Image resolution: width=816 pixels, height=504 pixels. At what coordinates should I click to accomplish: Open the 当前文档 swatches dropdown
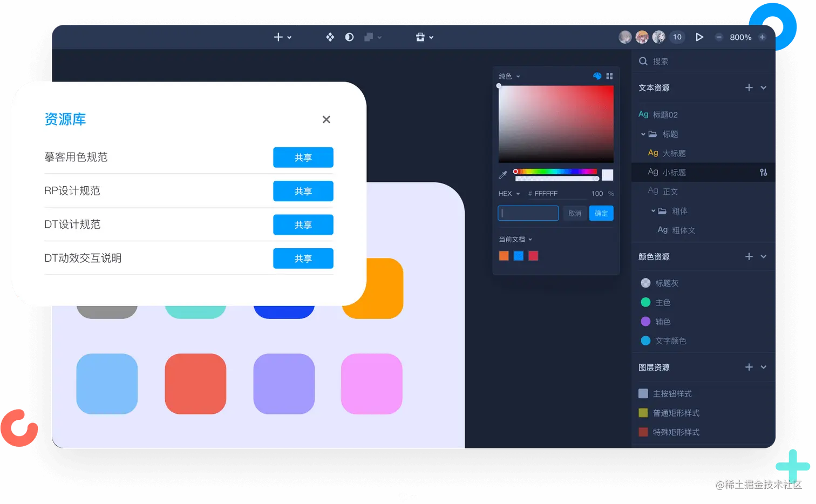pos(515,239)
